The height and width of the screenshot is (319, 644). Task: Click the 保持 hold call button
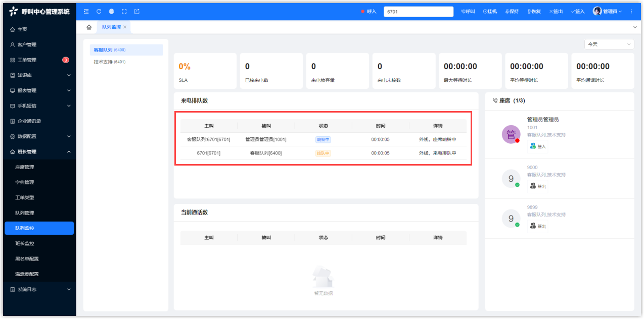pyautogui.click(x=512, y=11)
